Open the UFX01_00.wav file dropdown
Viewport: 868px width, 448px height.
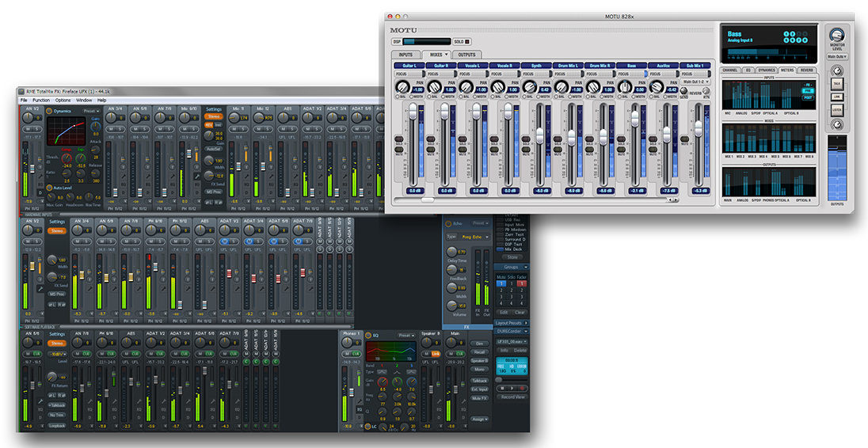[511, 342]
